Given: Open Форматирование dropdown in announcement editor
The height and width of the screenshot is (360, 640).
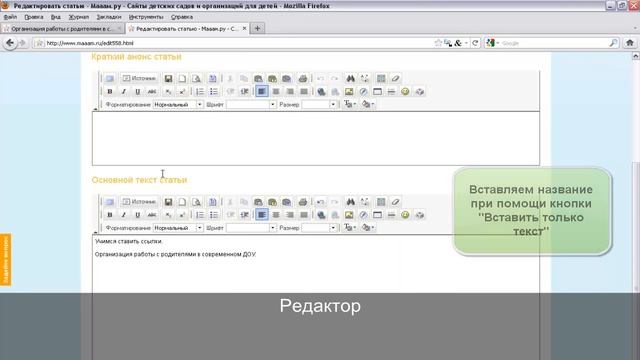Looking at the screenshot, I should (x=178, y=104).
